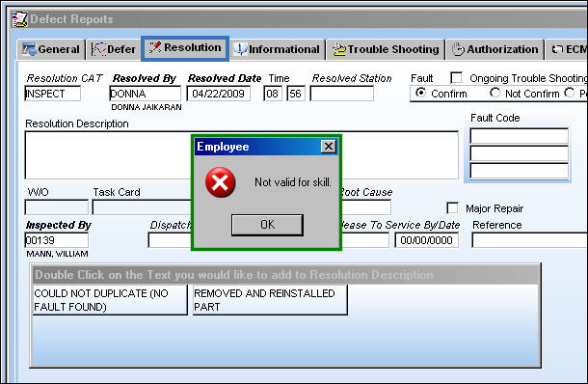588x384 pixels.
Task: Close the Employee dialog with X
Action: tap(329, 146)
